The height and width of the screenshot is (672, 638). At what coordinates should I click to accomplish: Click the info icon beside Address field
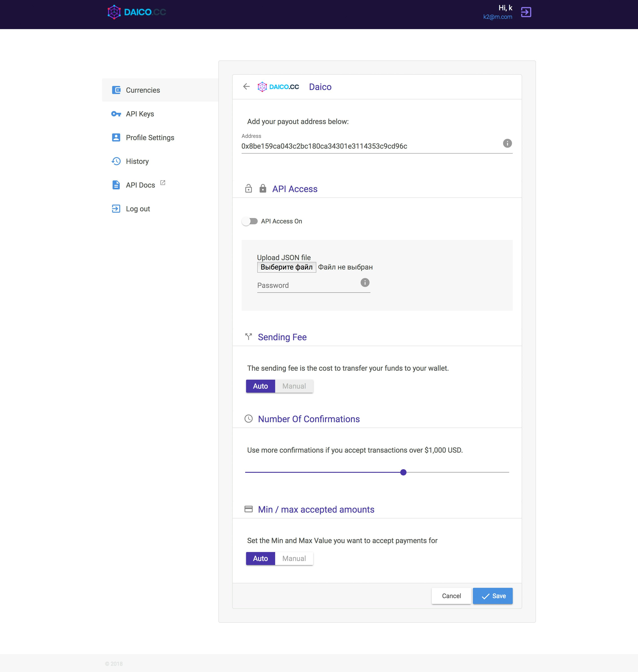pyautogui.click(x=507, y=143)
